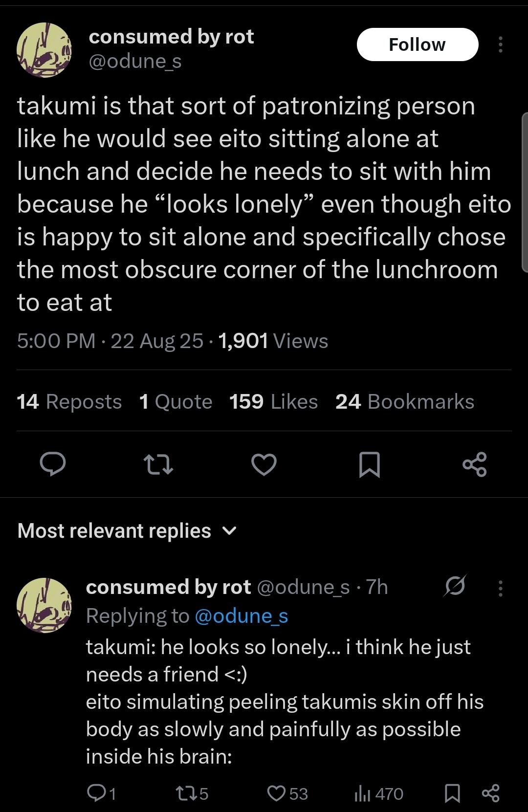The width and height of the screenshot is (528, 812).
Task: Open main tweet author's profile picture
Action: [44, 50]
